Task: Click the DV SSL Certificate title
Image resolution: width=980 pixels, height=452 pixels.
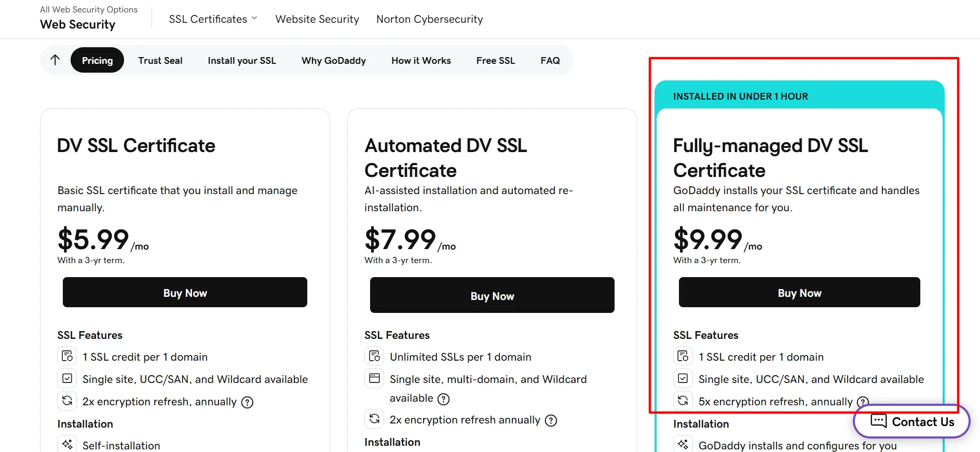Action: (x=136, y=145)
